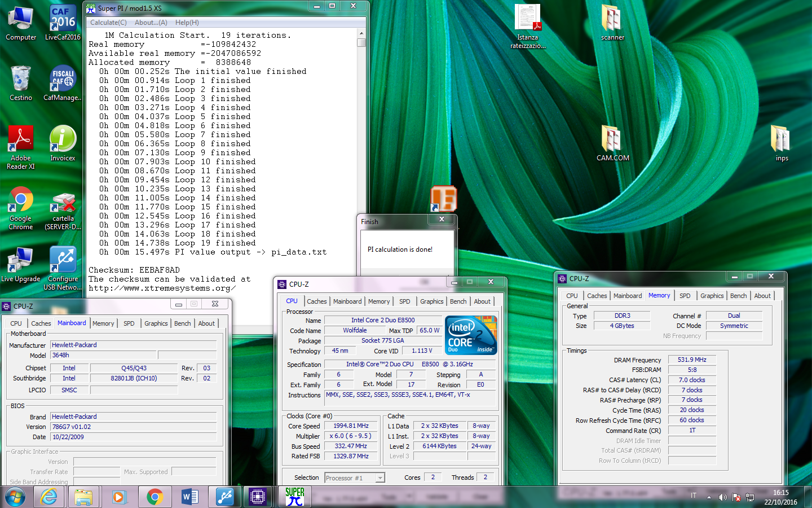
Task: Click the Socket 775 LGA package value
Action: coord(383,340)
